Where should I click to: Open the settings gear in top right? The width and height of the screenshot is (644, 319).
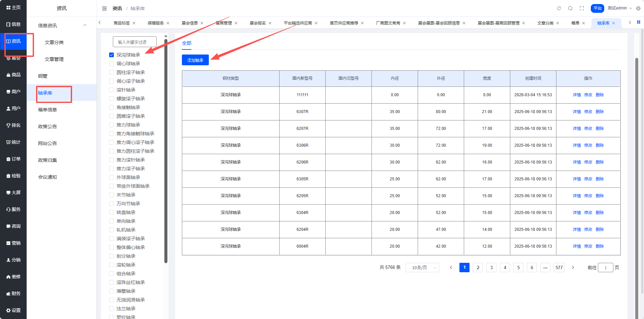(638, 8)
